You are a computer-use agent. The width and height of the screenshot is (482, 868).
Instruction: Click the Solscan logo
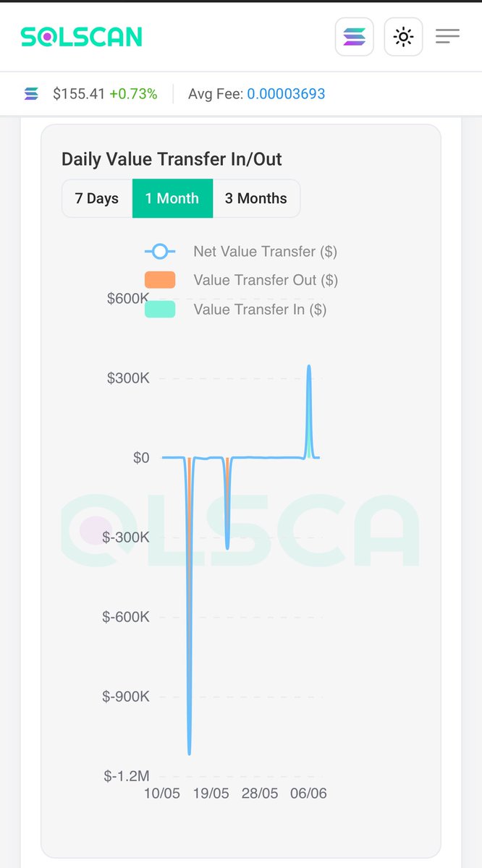pyautogui.click(x=81, y=36)
